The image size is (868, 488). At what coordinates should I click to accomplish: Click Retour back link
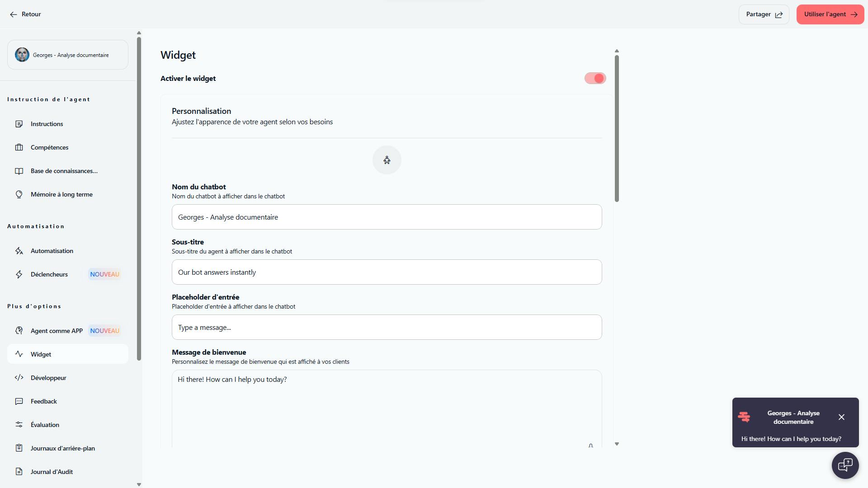click(25, 14)
